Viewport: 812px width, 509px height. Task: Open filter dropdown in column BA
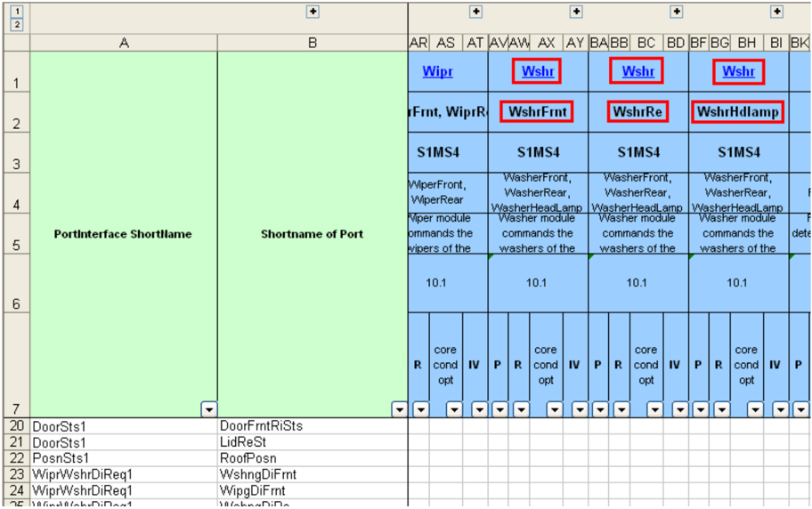600,410
